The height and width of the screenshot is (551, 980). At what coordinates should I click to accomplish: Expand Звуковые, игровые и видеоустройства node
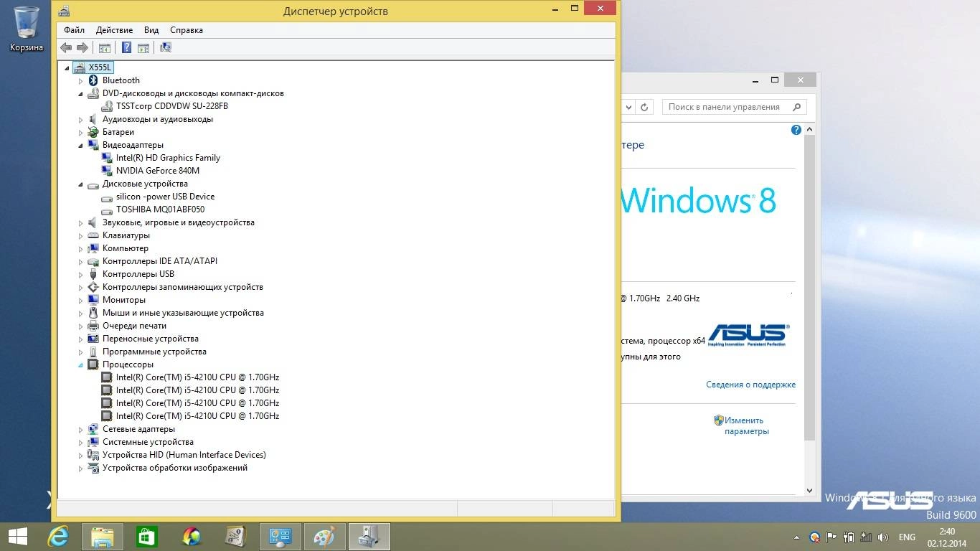[x=81, y=223]
